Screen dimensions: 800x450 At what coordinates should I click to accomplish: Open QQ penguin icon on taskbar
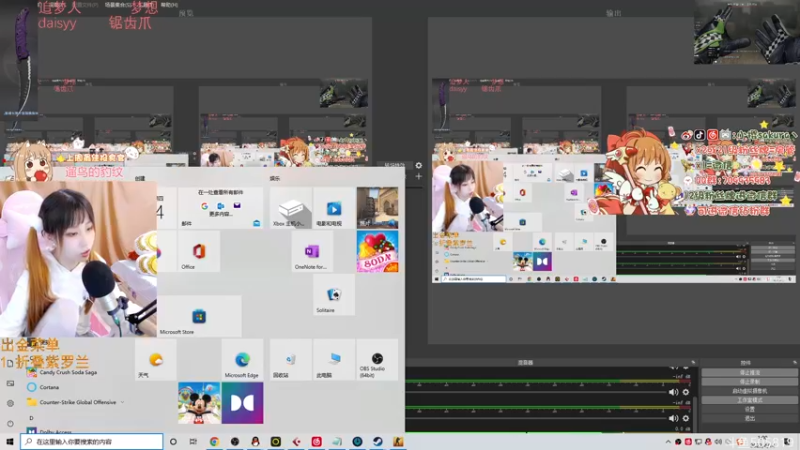[x=255, y=442]
